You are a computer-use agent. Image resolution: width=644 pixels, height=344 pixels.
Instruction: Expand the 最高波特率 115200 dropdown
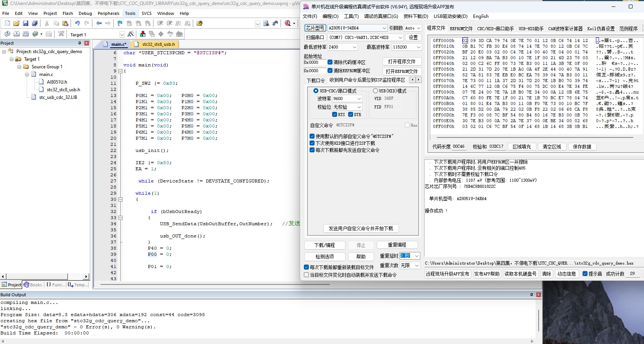pyautogui.click(x=418, y=47)
